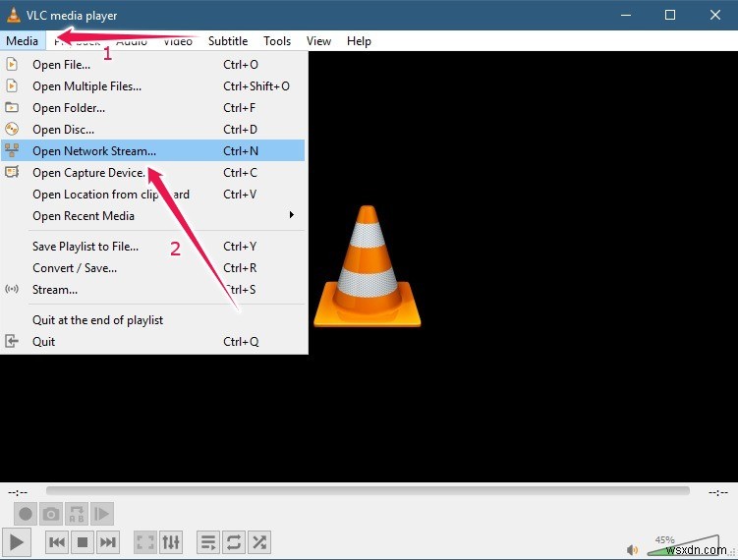Image resolution: width=738 pixels, height=560 pixels.
Task: Click the Quit exit icon
Action: pyautogui.click(x=12, y=341)
